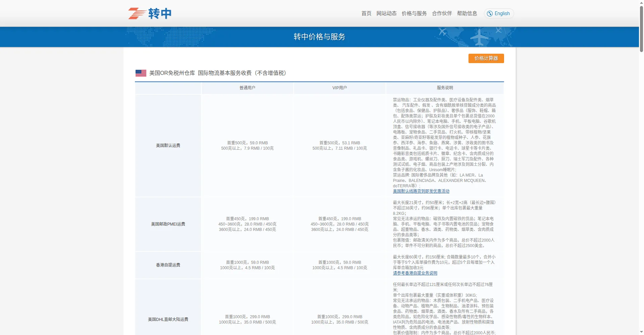Viewport: 644px width, 335px height.
Task: Open 请参考香港自提业务说明 link
Action: 415,273
